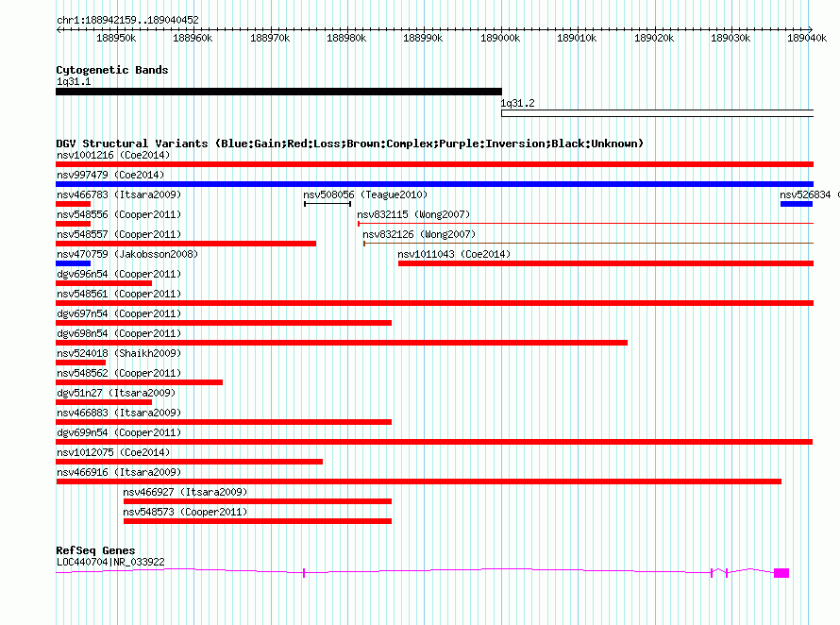Open the nsv470759 (Jakobsson2008) label
This screenshot has width=840, height=625.
[x=127, y=255]
